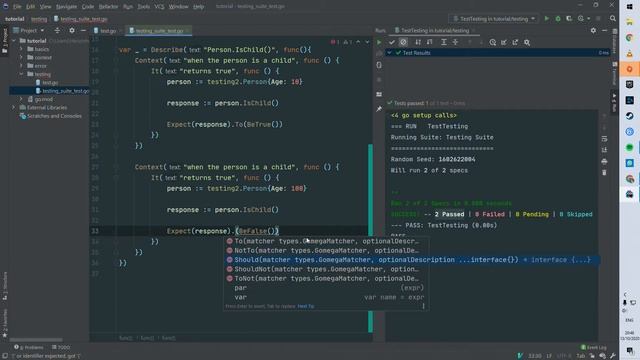Select test.go file in project tree
This screenshot has width=640, height=360.
(x=50, y=82)
